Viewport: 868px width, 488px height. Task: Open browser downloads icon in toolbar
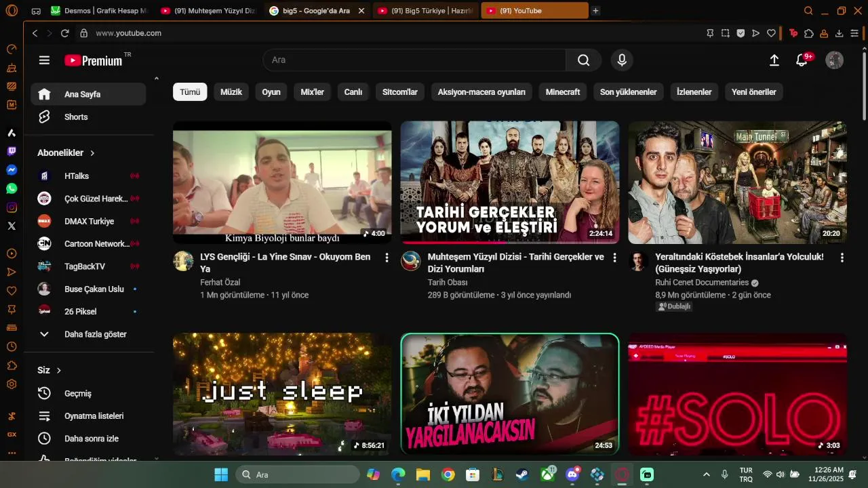pyautogui.click(x=840, y=33)
